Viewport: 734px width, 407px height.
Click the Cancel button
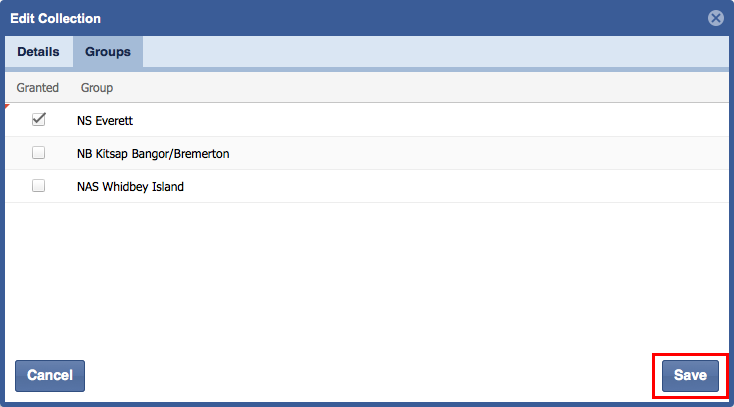pyautogui.click(x=50, y=375)
